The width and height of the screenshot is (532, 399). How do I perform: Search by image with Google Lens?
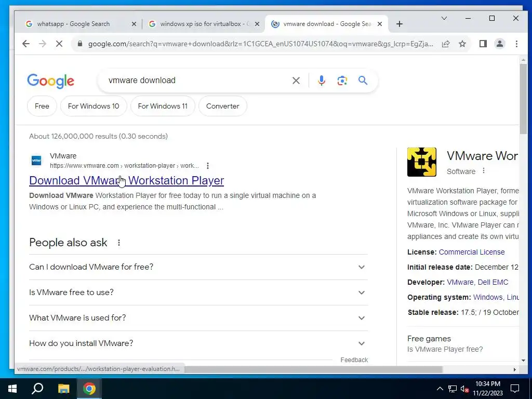pos(342,81)
